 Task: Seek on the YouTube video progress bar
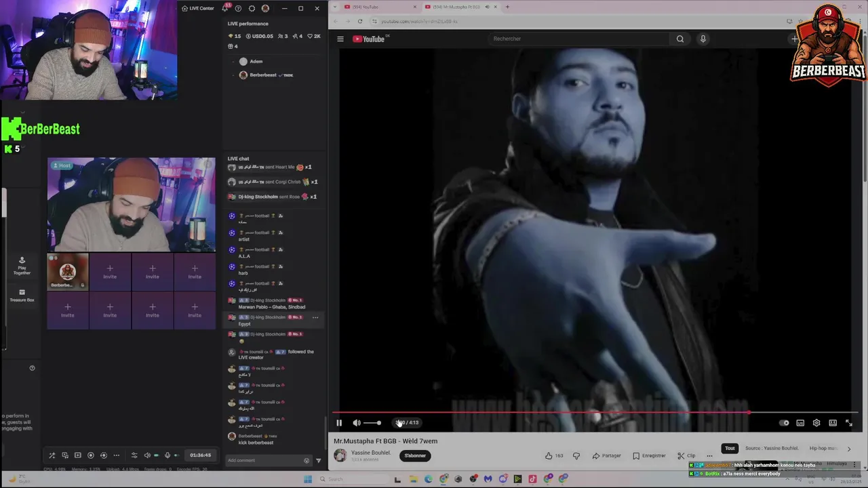(594, 412)
